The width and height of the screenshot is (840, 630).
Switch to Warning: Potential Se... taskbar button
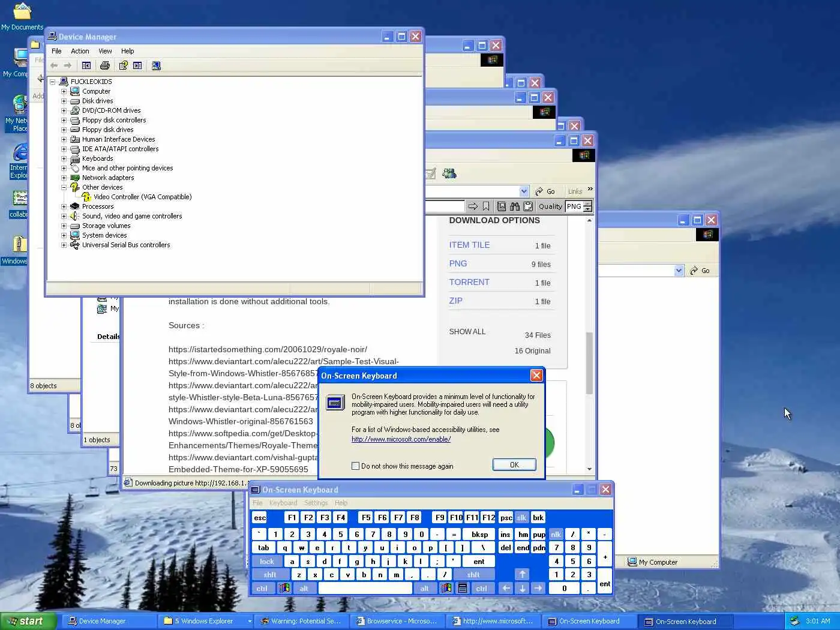pyautogui.click(x=301, y=621)
